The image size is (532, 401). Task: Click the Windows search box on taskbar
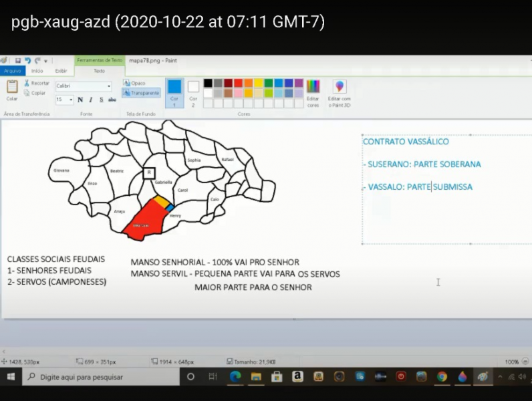[x=100, y=377]
